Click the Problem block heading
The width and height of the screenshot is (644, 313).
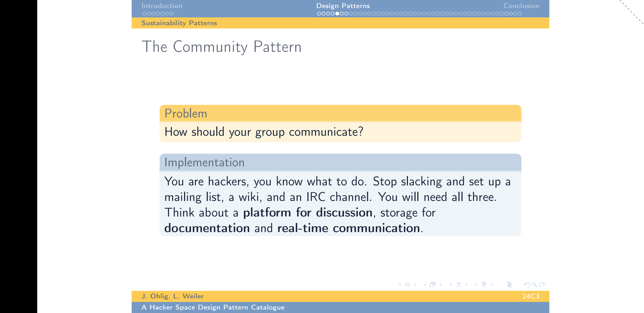pos(186,113)
